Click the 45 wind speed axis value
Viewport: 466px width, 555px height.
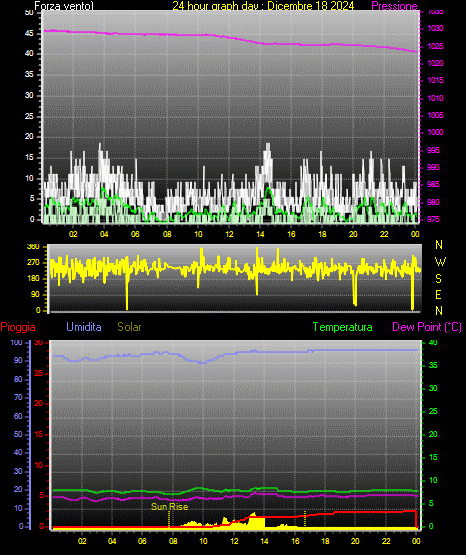click(x=29, y=33)
